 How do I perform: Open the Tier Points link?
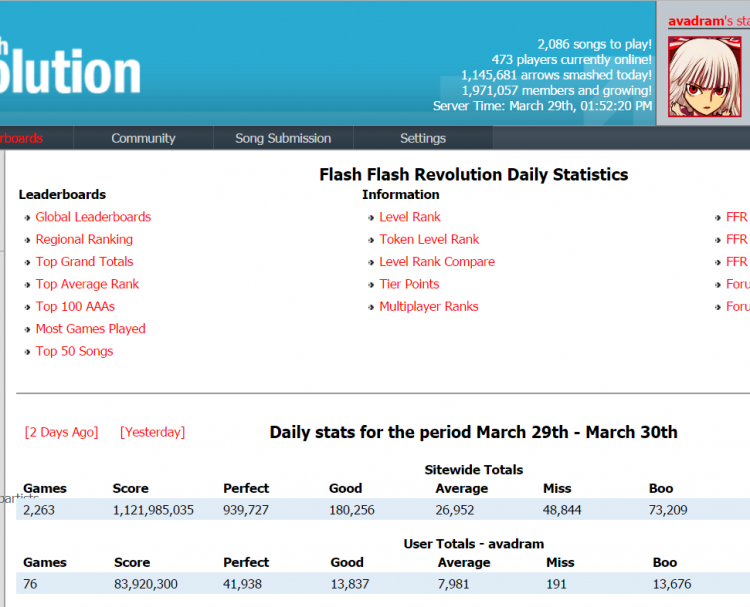point(409,284)
